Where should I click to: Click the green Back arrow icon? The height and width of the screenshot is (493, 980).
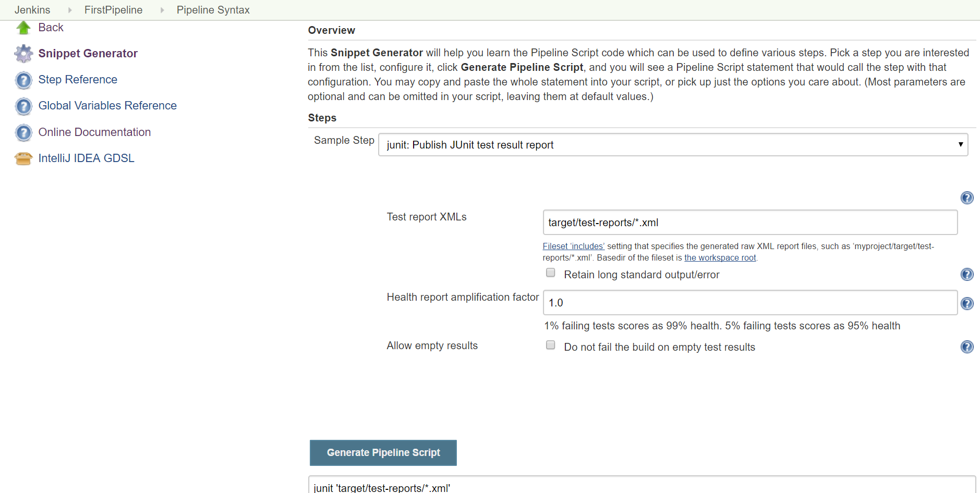point(23,28)
